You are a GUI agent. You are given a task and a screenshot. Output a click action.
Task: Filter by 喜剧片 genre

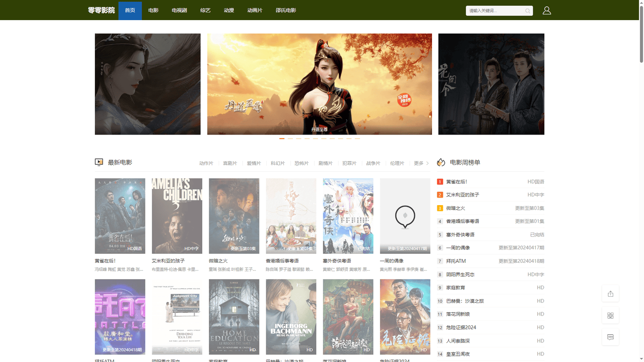click(230, 163)
